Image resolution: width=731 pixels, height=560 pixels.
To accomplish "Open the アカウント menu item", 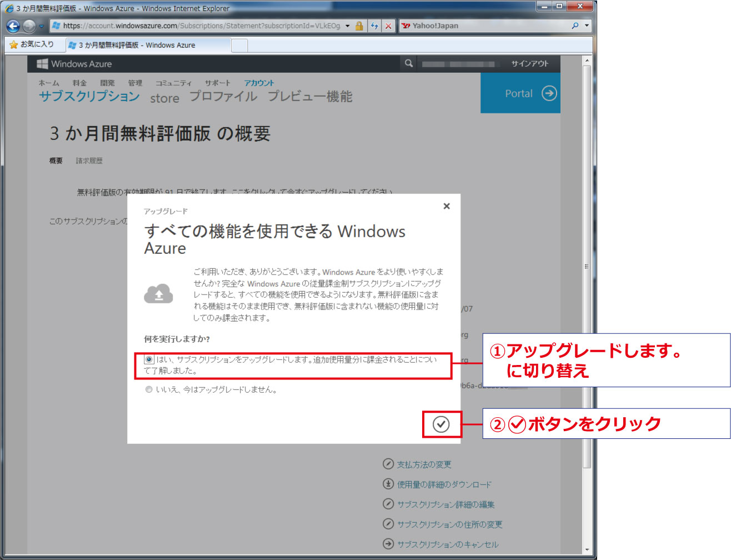I will tap(259, 83).
